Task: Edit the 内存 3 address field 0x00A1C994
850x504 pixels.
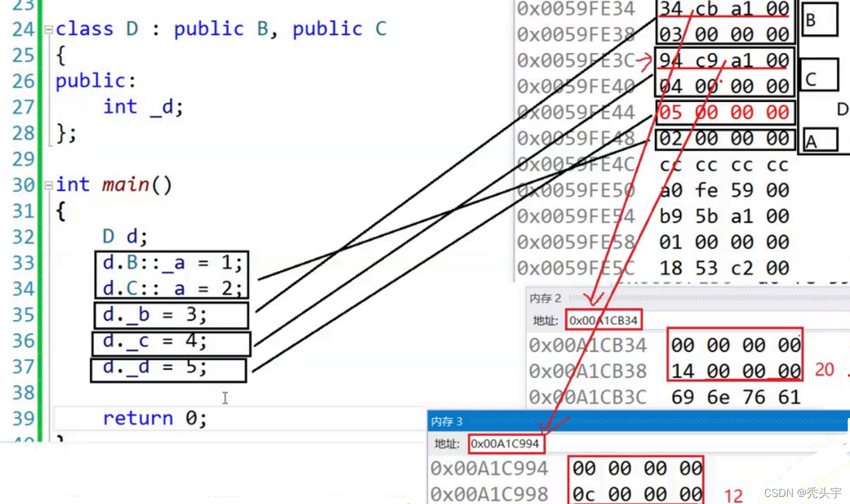Action: [506, 443]
